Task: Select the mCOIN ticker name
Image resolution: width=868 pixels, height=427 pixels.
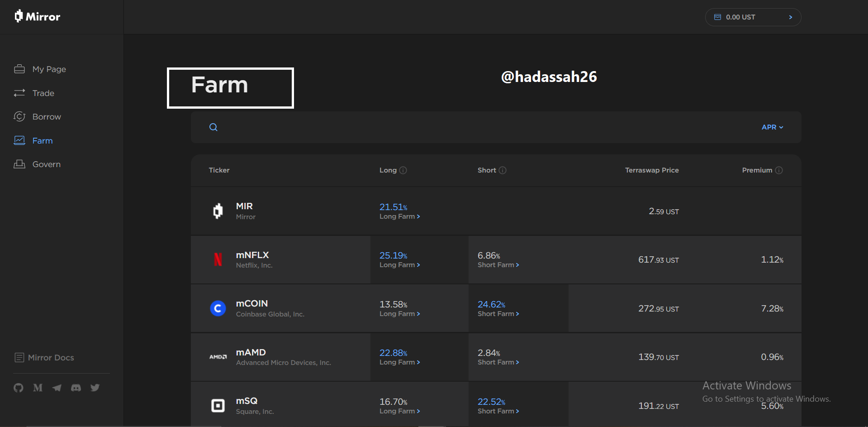Action: point(252,303)
